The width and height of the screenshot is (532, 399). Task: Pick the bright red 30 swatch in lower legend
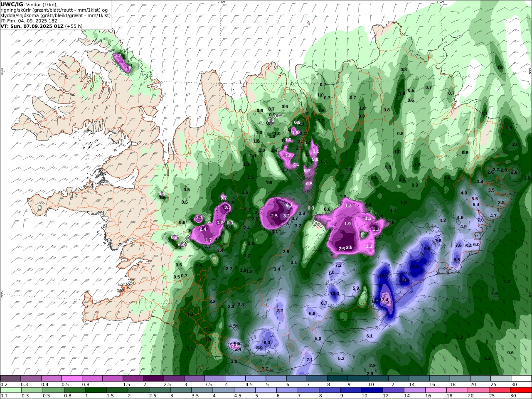tap(521, 390)
